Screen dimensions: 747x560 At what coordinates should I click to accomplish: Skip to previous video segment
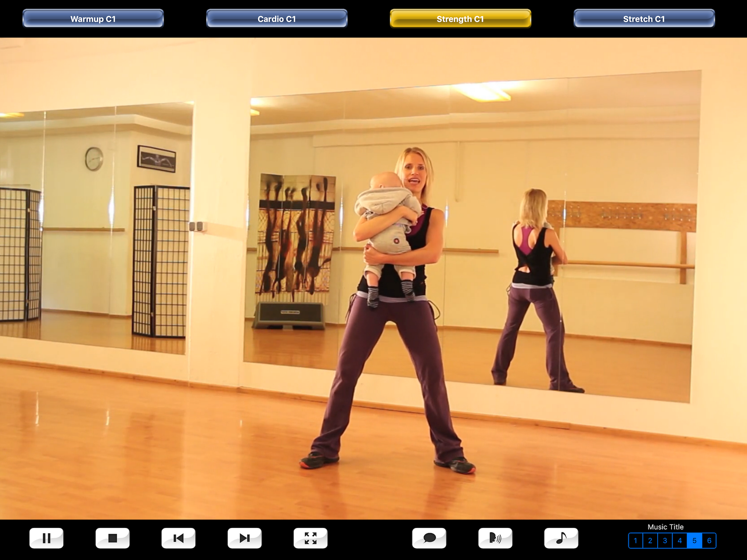coord(178,538)
